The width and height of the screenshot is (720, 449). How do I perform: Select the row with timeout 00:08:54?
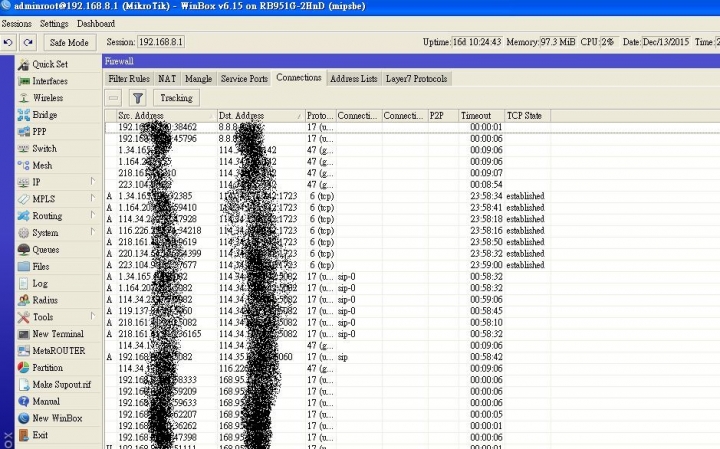pos(328,185)
